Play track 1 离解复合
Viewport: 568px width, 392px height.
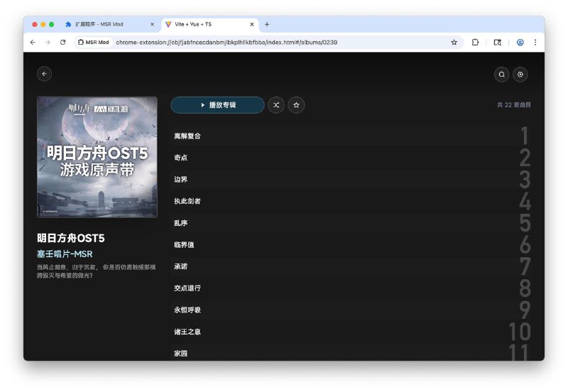point(351,136)
